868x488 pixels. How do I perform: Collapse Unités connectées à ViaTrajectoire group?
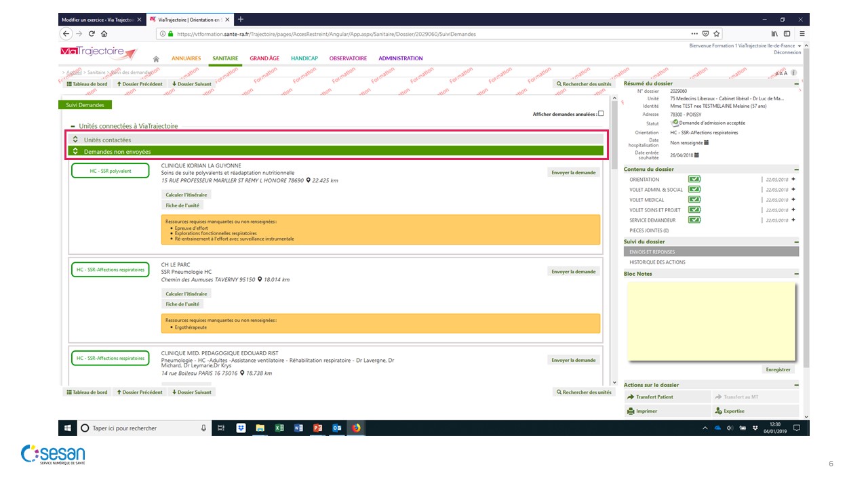click(x=73, y=126)
